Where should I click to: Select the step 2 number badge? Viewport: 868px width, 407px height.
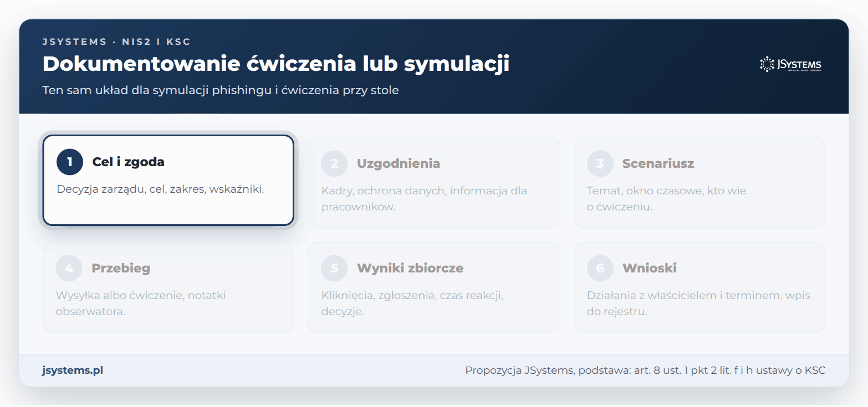[334, 163]
